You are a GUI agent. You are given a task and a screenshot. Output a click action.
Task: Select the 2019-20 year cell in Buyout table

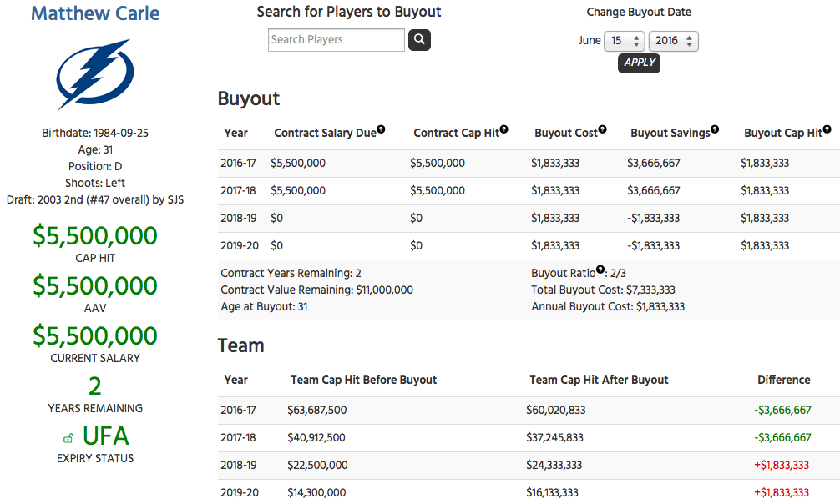point(240,246)
